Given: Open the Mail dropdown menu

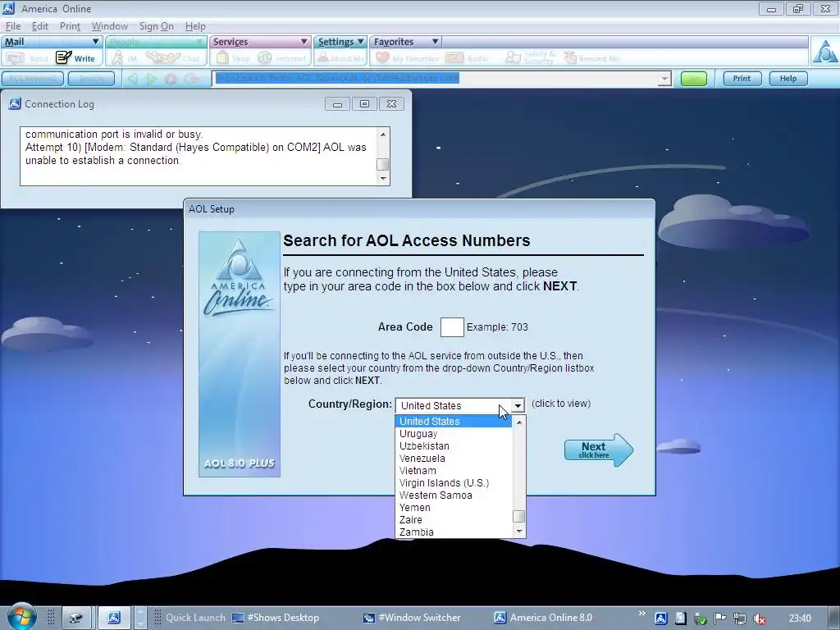Looking at the screenshot, I should pyautogui.click(x=96, y=41).
